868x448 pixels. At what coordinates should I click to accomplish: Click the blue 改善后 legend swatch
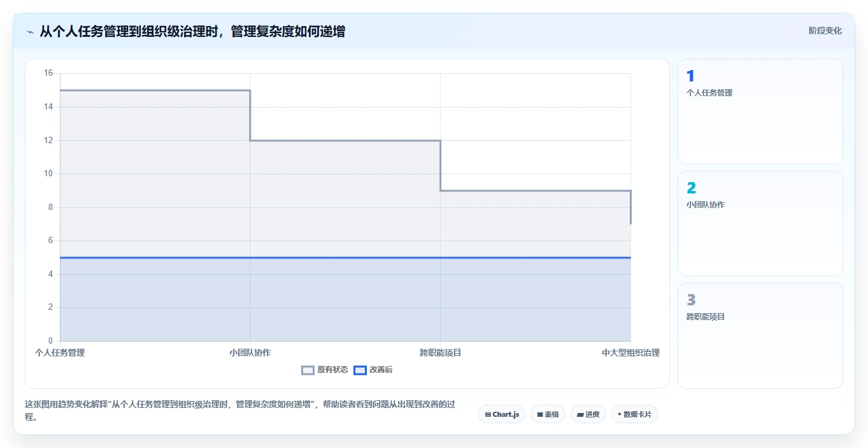[360, 370]
